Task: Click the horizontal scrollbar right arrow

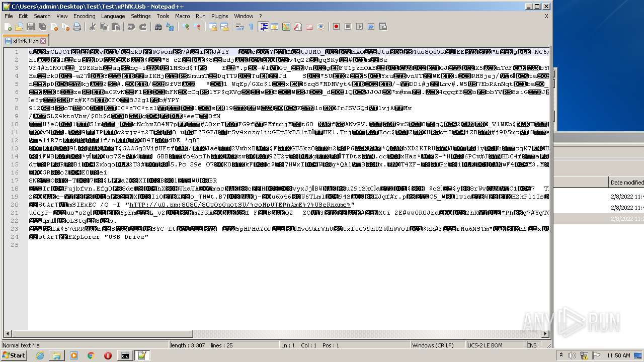Action: pyautogui.click(x=546, y=334)
